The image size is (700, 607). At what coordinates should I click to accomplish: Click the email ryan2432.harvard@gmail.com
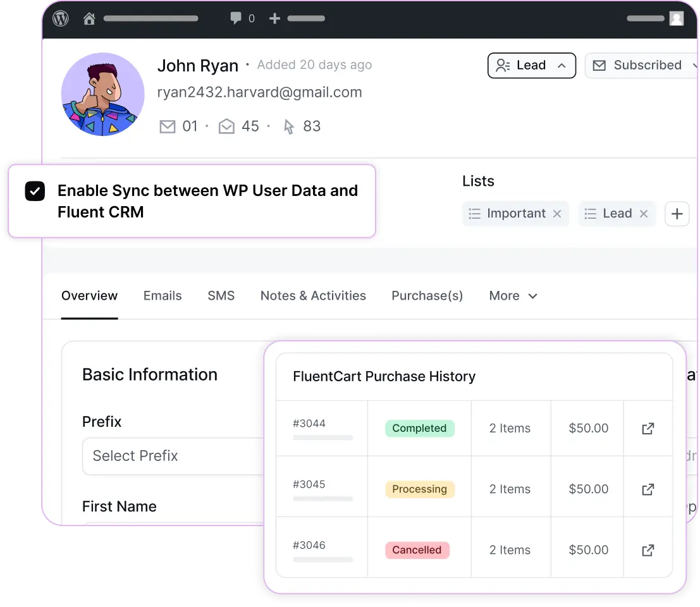coord(259,92)
